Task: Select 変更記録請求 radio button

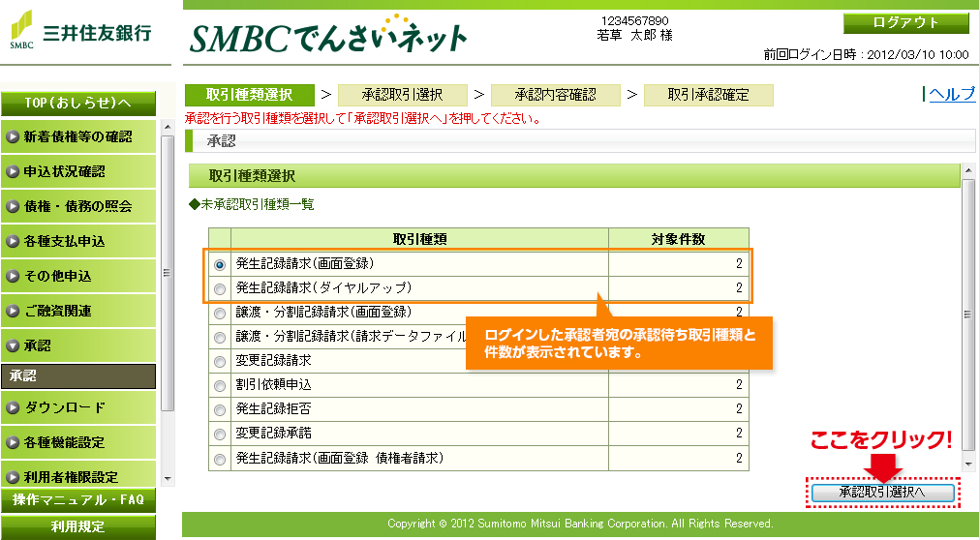Action: tap(220, 362)
